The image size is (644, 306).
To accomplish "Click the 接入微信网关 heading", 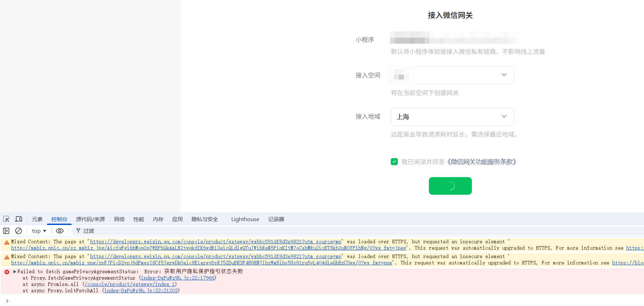I will click(450, 15).
